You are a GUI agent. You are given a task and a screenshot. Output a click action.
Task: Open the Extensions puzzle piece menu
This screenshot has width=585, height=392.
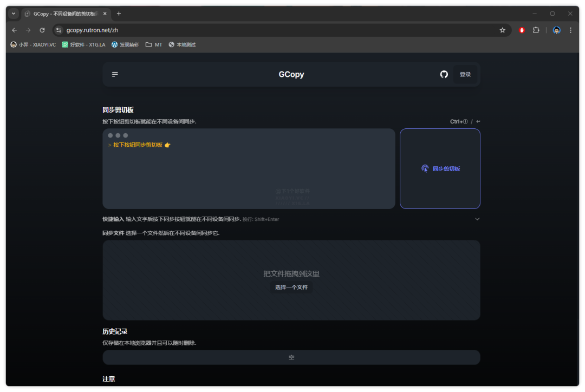point(536,30)
